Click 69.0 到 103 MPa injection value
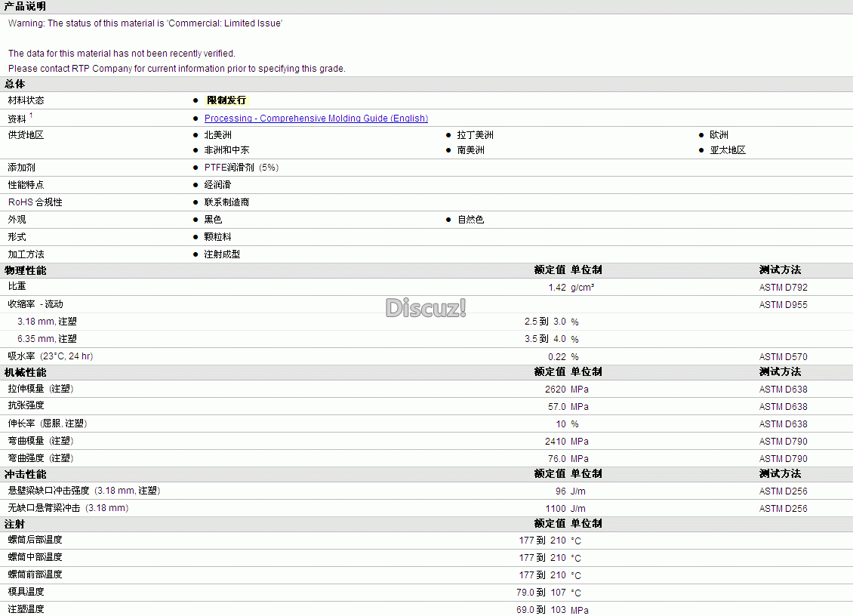This screenshot has width=853, height=616. (552, 610)
